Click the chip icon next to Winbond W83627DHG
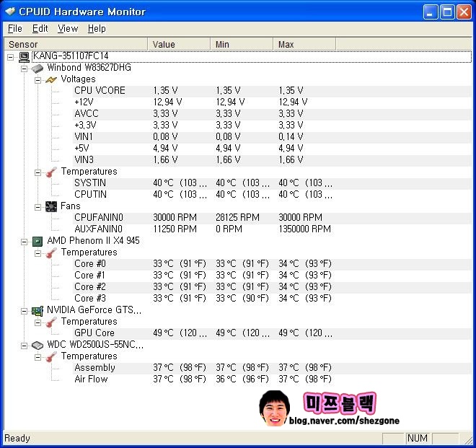The image size is (476, 448). [38, 68]
